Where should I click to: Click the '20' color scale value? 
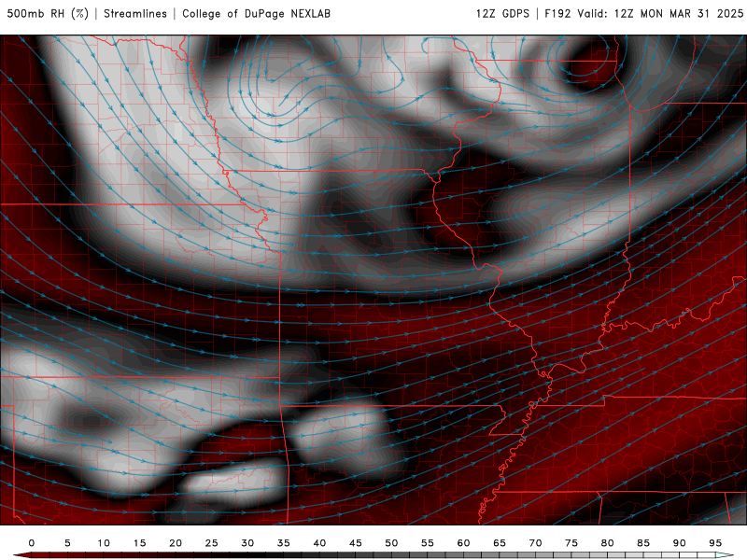coord(176,543)
